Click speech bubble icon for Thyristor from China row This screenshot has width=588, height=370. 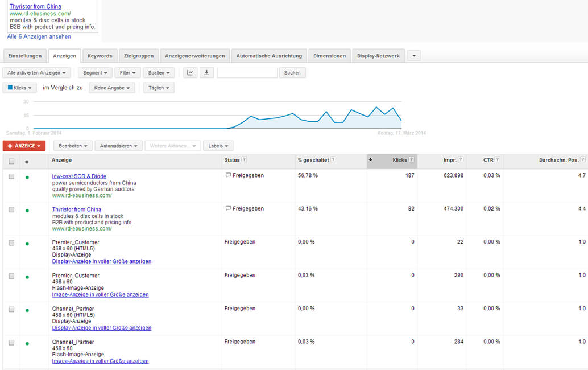228,209
